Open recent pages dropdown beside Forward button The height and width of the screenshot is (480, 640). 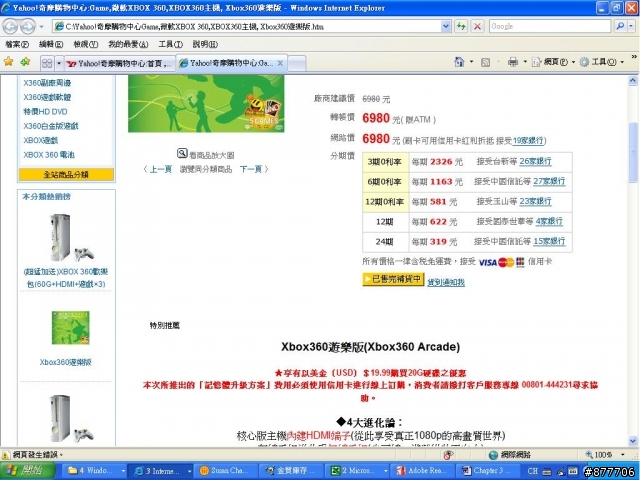click(41, 27)
